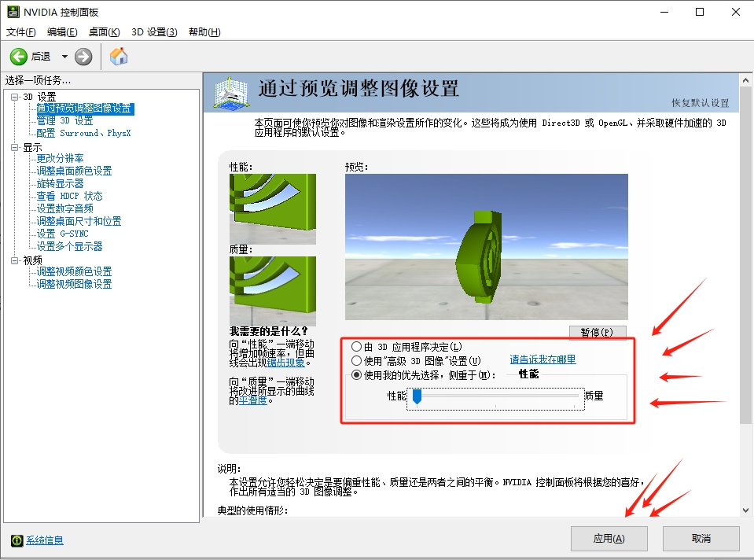The image size is (754, 560).
Task: Click the Home icon in toolbar
Action: coord(118,57)
